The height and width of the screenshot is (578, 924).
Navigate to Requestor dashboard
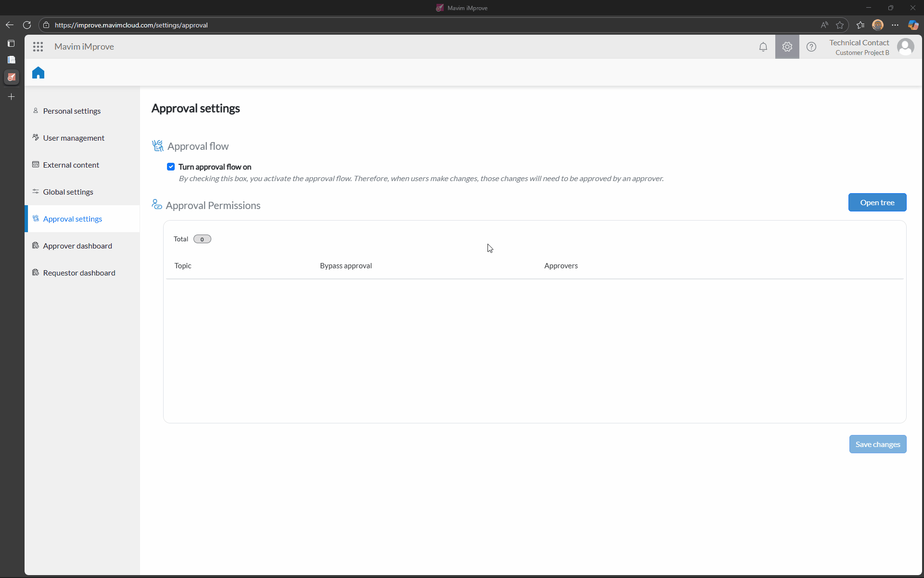click(79, 273)
